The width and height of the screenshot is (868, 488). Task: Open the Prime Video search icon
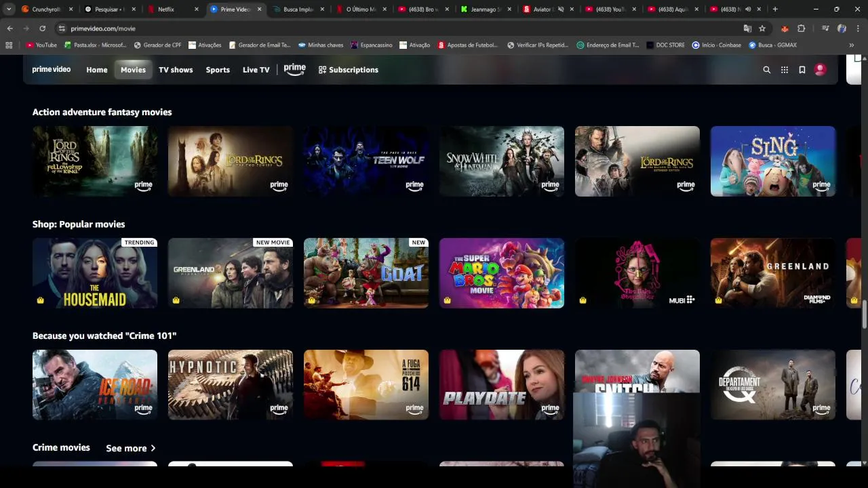tap(767, 70)
